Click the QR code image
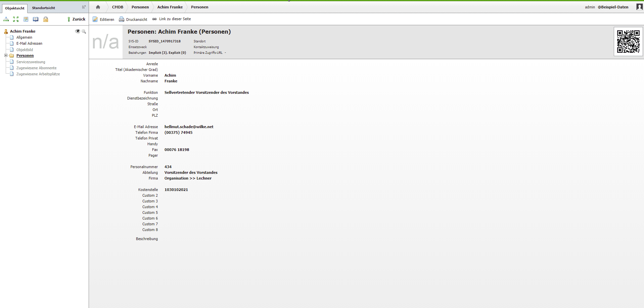 [628, 41]
